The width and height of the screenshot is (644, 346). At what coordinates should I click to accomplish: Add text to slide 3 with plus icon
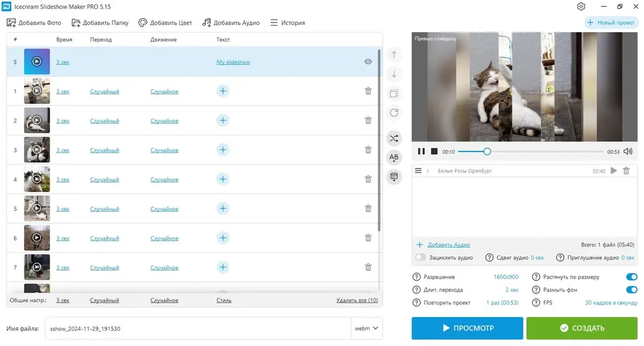(x=223, y=150)
